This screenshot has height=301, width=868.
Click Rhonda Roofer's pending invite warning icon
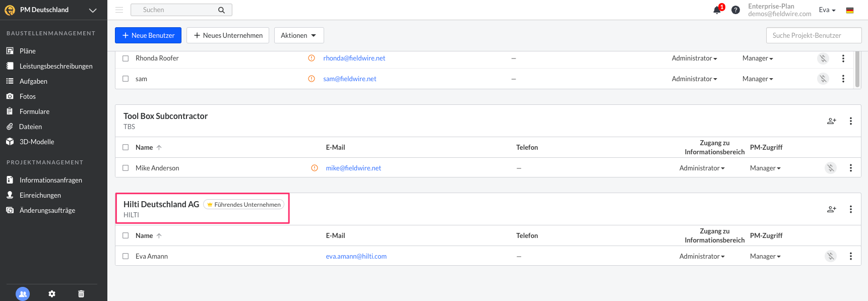[x=312, y=58]
